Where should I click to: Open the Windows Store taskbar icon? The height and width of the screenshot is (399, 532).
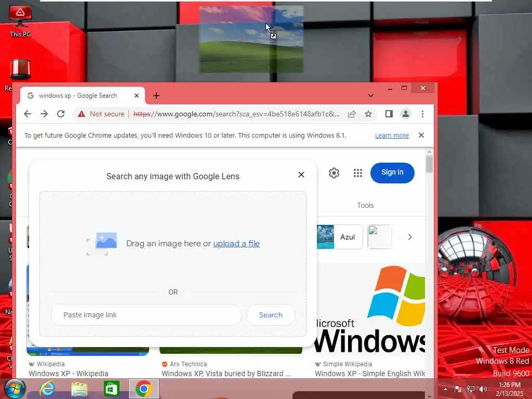click(x=111, y=389)
